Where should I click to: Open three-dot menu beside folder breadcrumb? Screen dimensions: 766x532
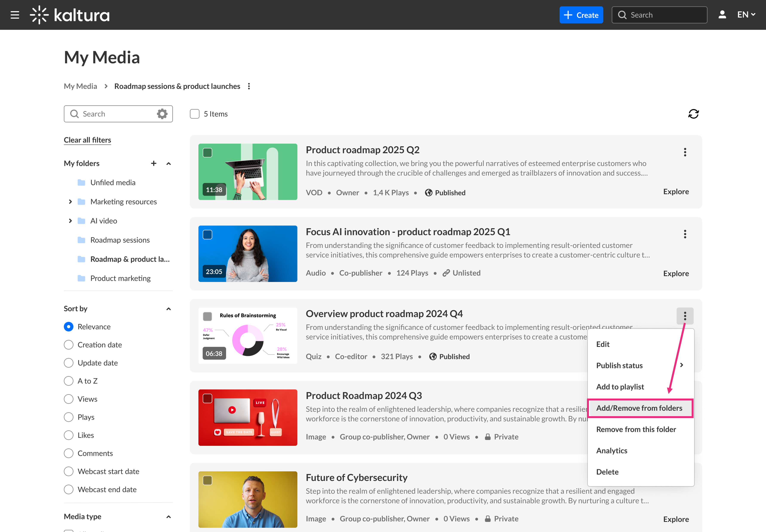coord(249,86)
